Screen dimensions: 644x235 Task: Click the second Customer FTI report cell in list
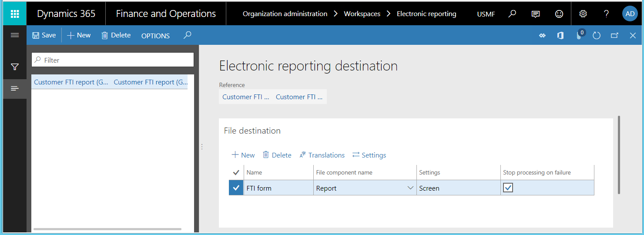pos(151,82)
